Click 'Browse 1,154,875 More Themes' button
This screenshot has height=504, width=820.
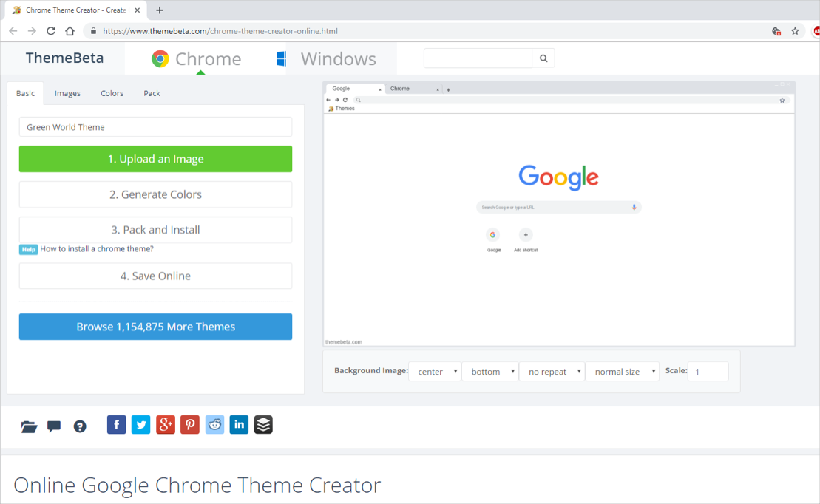(155, 327)
